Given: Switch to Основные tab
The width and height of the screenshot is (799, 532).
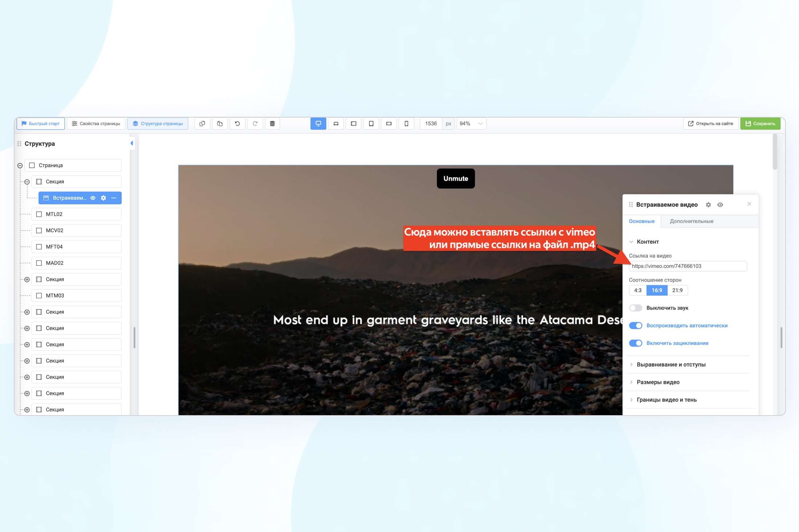Looking at the screenshot, I should 642,221.
